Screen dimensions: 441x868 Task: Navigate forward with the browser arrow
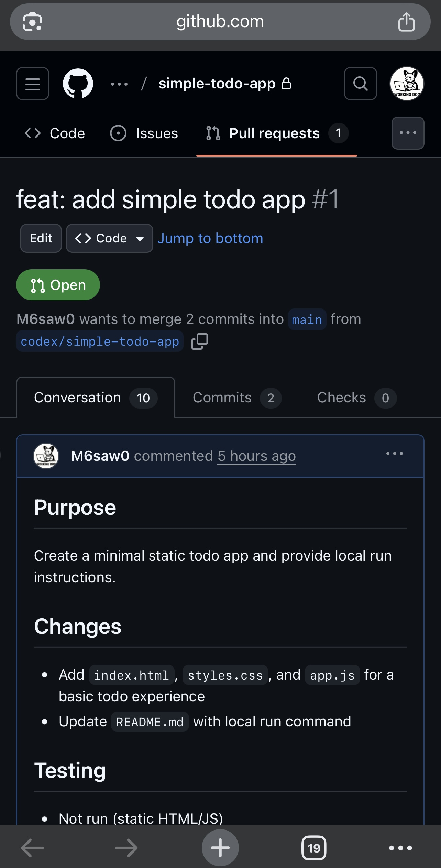click(125, 847)
